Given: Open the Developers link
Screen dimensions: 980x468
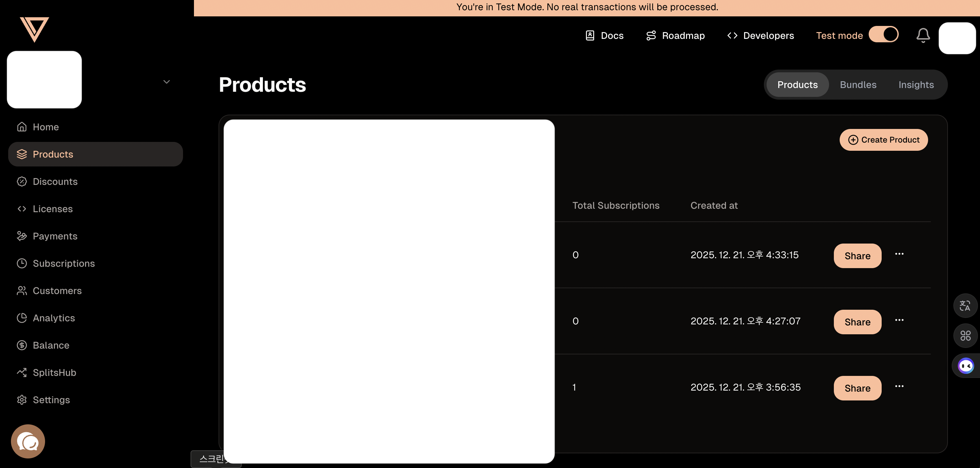Looking at the screenshot, I should tap(760, 36).
